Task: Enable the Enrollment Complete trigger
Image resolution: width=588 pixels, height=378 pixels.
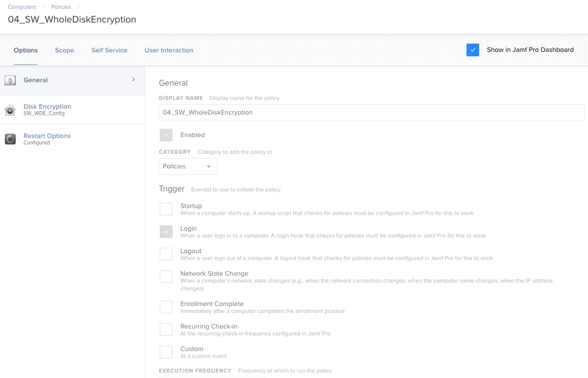Action: point(166,307)
